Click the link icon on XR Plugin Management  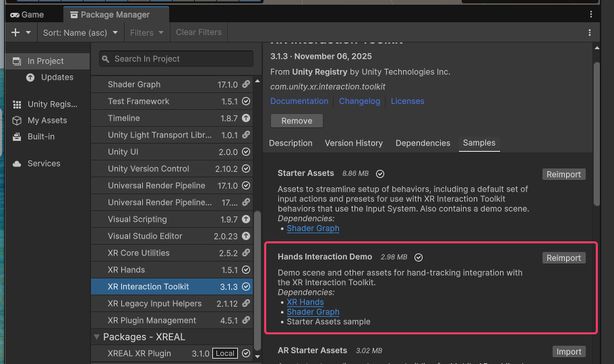tap(246, 320)
